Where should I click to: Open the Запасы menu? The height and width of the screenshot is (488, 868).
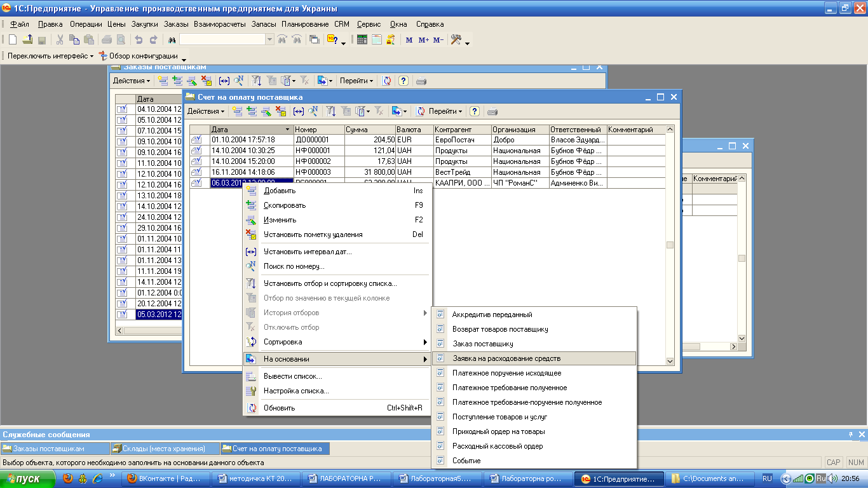tap(264, 24)
